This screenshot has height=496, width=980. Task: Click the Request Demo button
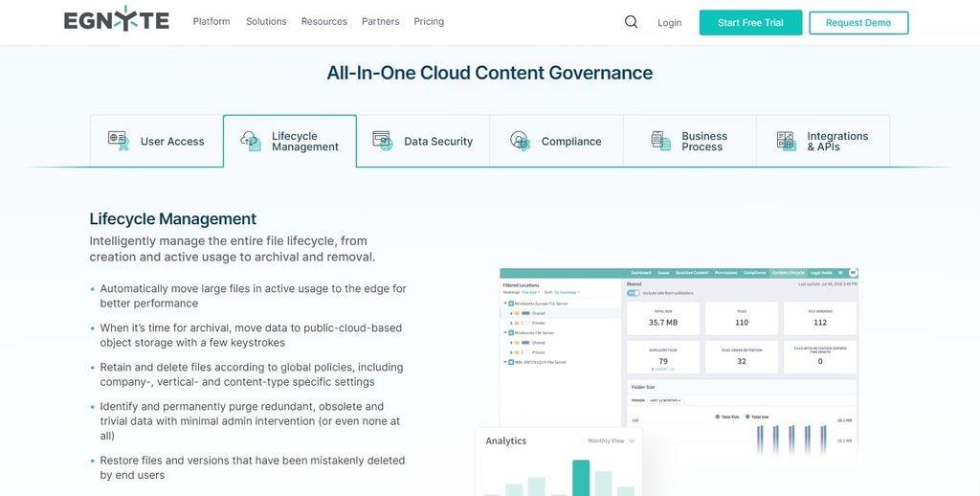(x=858, y=23)
